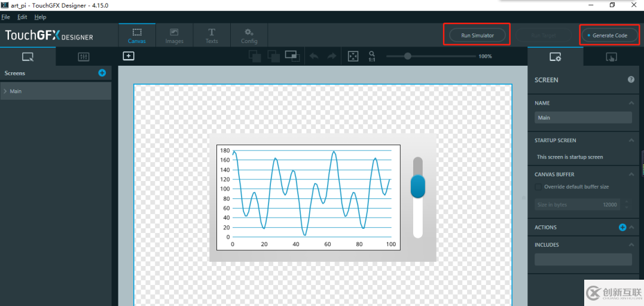This screenshot has width=644, height=306.
Task: Click the Images tab picture icon
Action: 174,32
